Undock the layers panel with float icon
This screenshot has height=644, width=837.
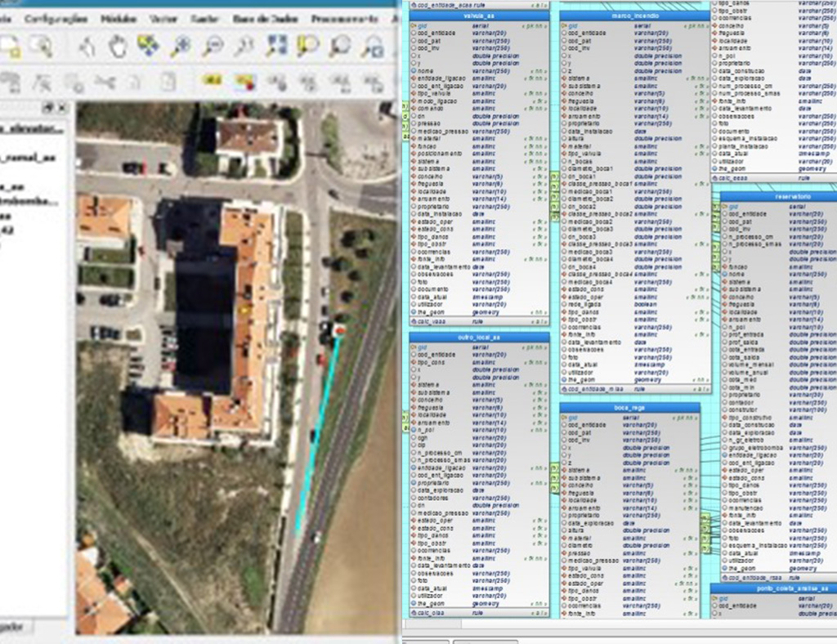point(48,109)
